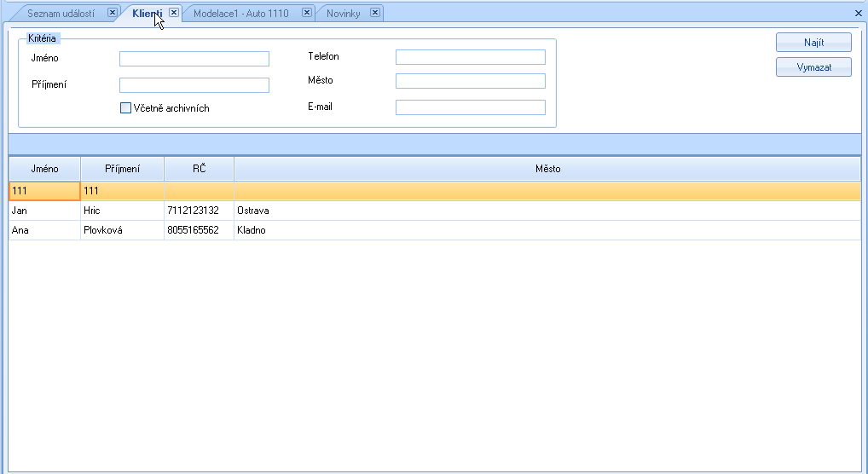
Task: Click the RČ value 8055165562
Action: pos(200,230)
